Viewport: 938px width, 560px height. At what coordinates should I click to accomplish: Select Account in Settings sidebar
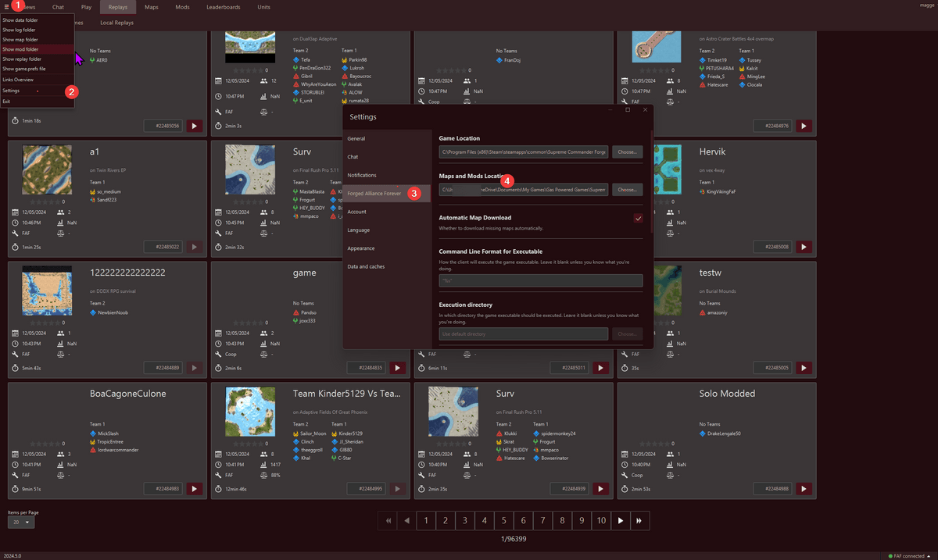tap(387, 212)
